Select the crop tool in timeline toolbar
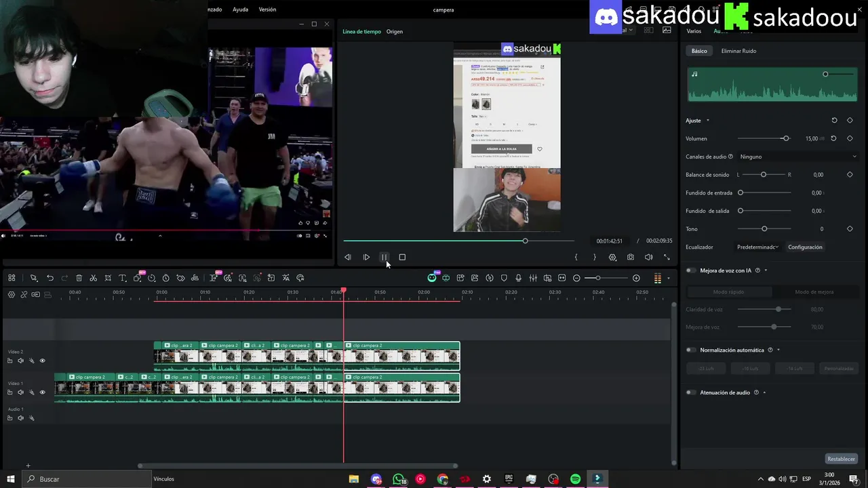 click(108, 278)
